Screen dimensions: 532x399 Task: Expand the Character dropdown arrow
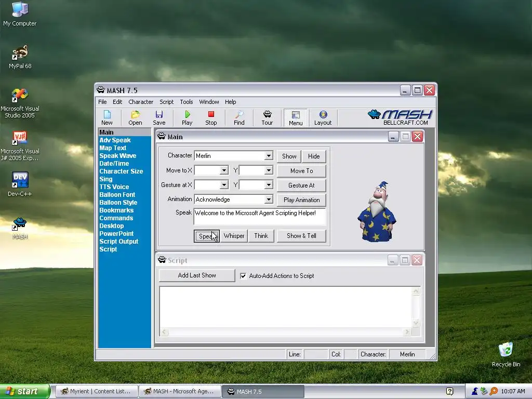[269, 156]
